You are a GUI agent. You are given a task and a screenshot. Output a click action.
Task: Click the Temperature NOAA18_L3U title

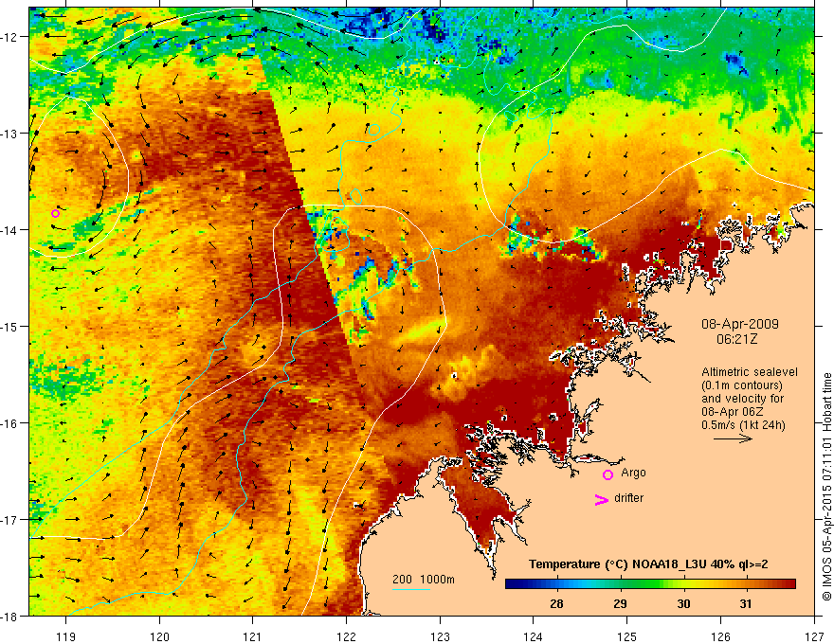[648, 564]
